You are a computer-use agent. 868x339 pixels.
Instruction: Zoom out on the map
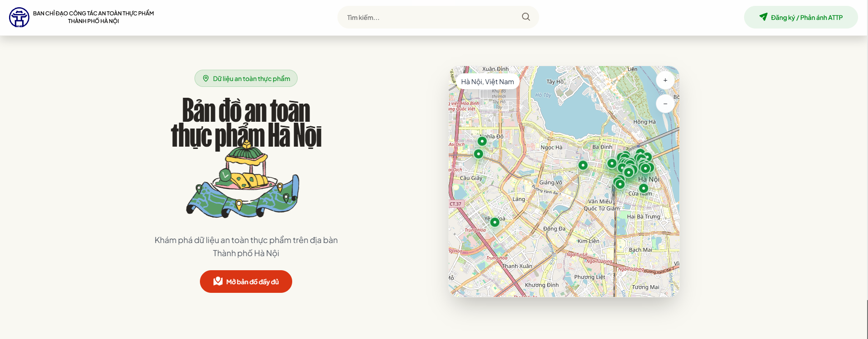[665, 104]
